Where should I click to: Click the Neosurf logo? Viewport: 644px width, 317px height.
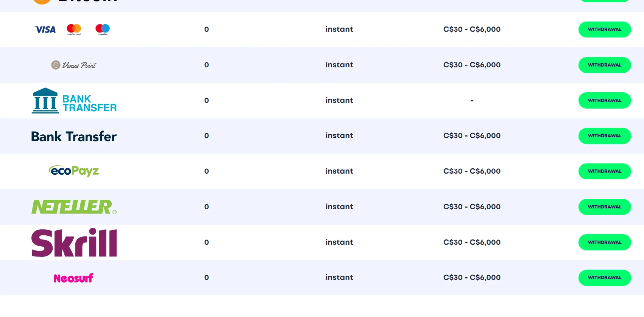74,278
